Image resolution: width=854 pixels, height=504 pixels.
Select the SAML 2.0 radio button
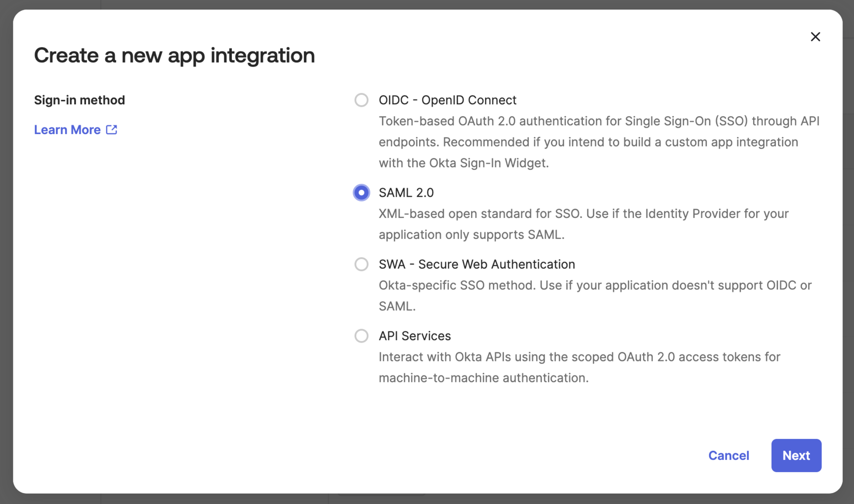[361, 193]
